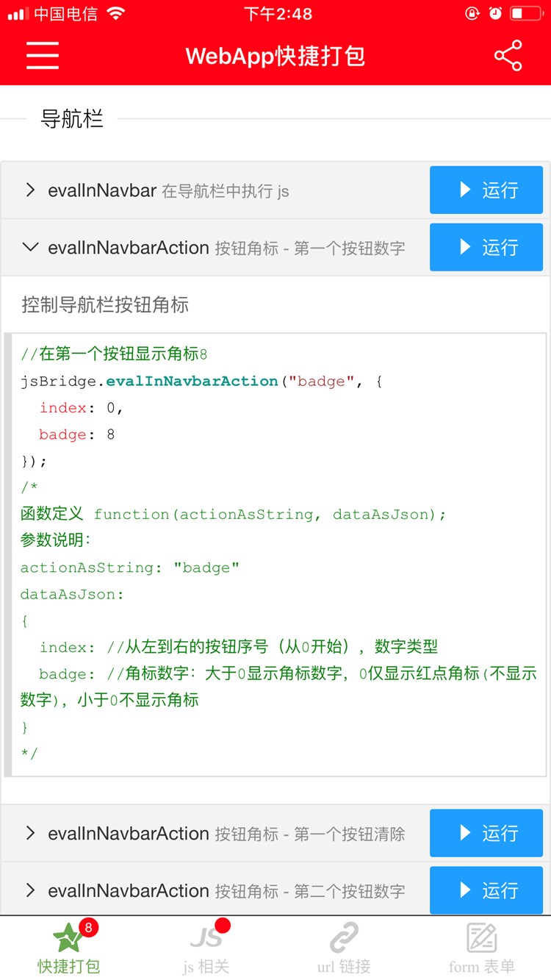Tap the share icon in header
The height and width of the screenshot is (980, 551).
coord(508,56)
